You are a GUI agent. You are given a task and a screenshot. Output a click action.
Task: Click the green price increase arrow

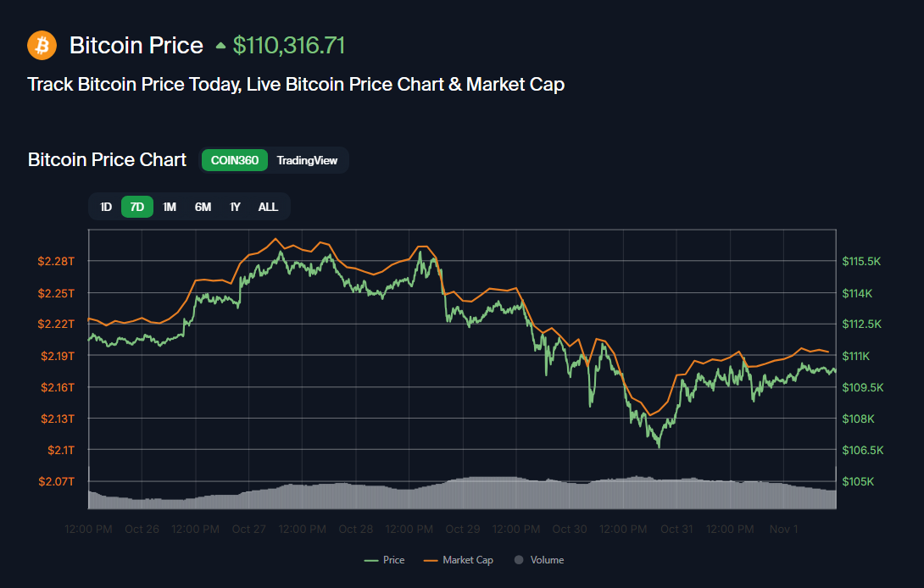point(220,45)
